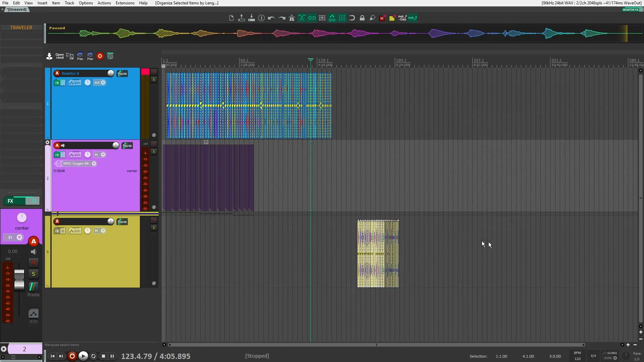Click the green refresh icon above tracks
The image size is (644, 362).
110,56
